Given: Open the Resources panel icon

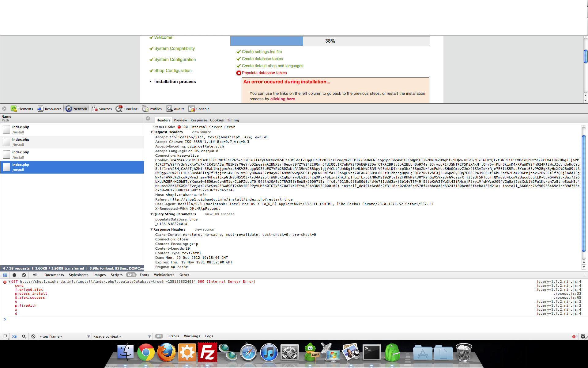Looking at the screenshot, I should [x=40, y=109].
